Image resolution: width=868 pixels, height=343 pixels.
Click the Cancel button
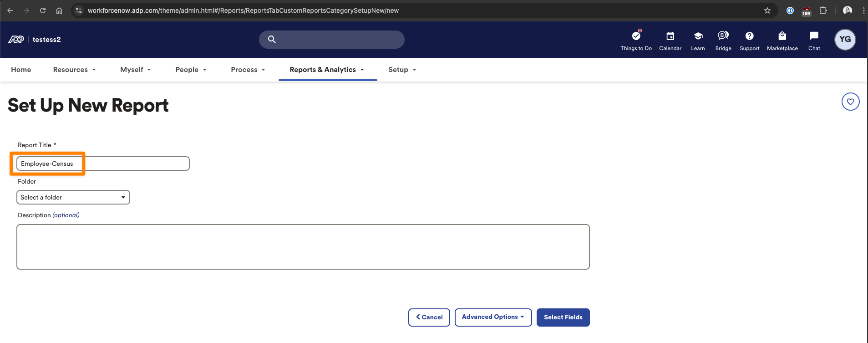429,317
